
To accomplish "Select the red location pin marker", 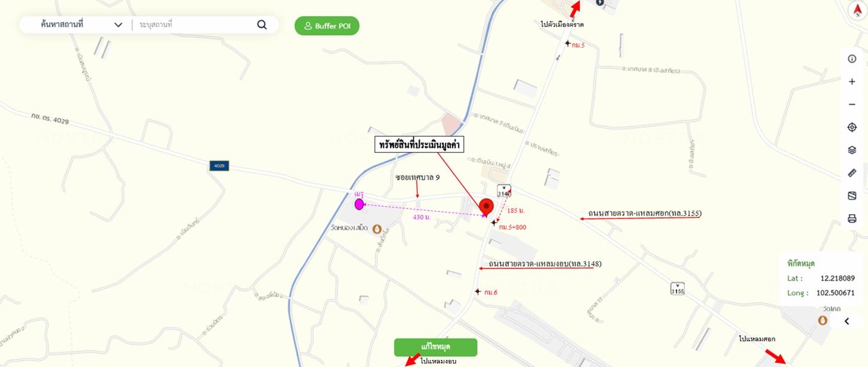I will [487, 207].
